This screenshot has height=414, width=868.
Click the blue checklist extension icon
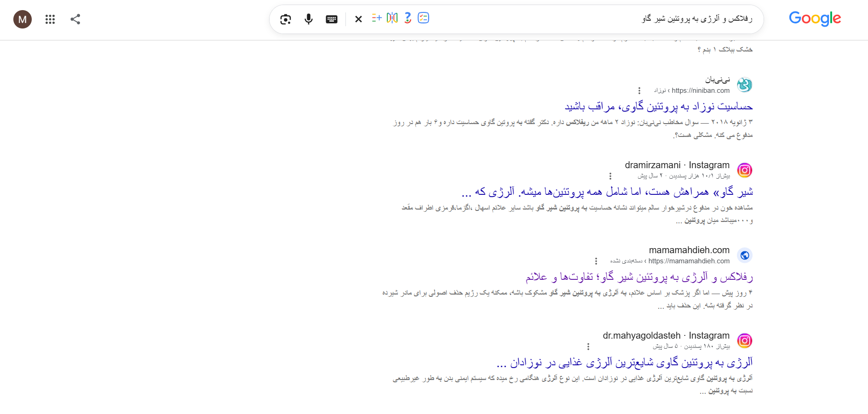[x=423, y=18]
